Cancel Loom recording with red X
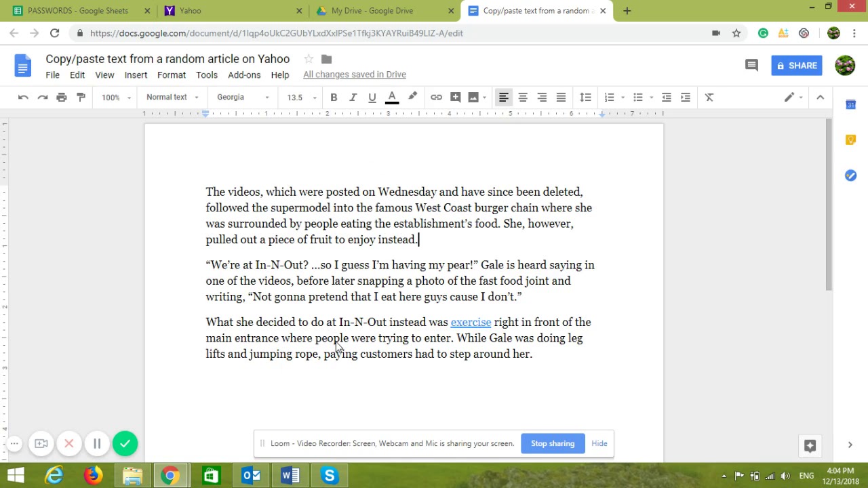This screenshot has height=488, width=868. click(68, 444)
